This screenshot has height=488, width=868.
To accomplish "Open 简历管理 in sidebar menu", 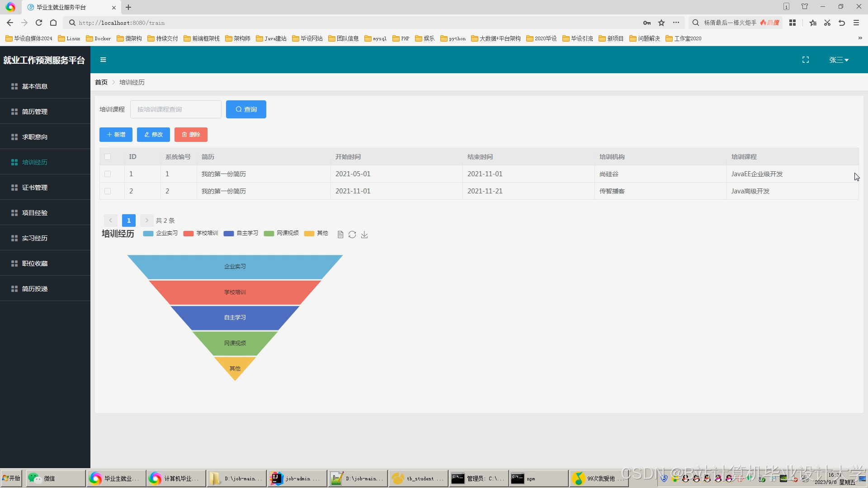I will coord(35,112).
